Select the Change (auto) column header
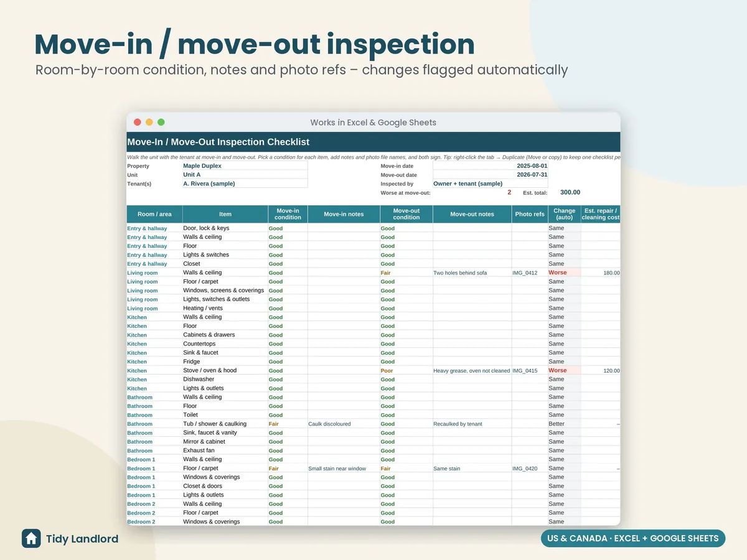The height and width of the screenshot is (560, 747). [565, 214]
